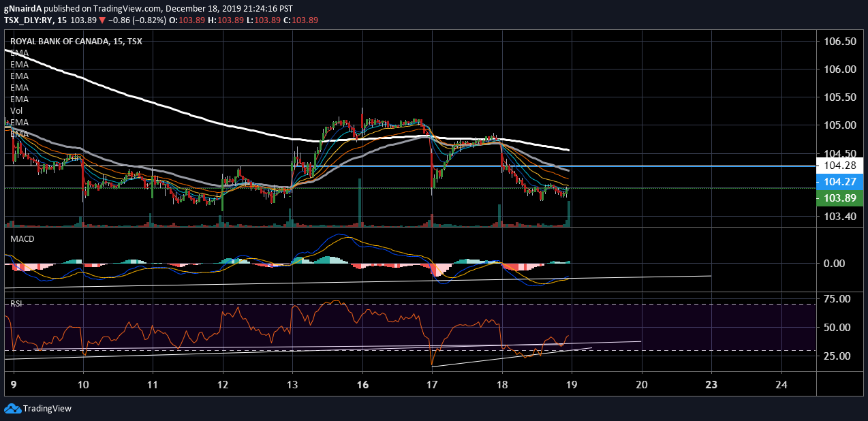Select date 24 on the time axis
This screenshot has width=868, height=421.
click(x=781, y=385)
